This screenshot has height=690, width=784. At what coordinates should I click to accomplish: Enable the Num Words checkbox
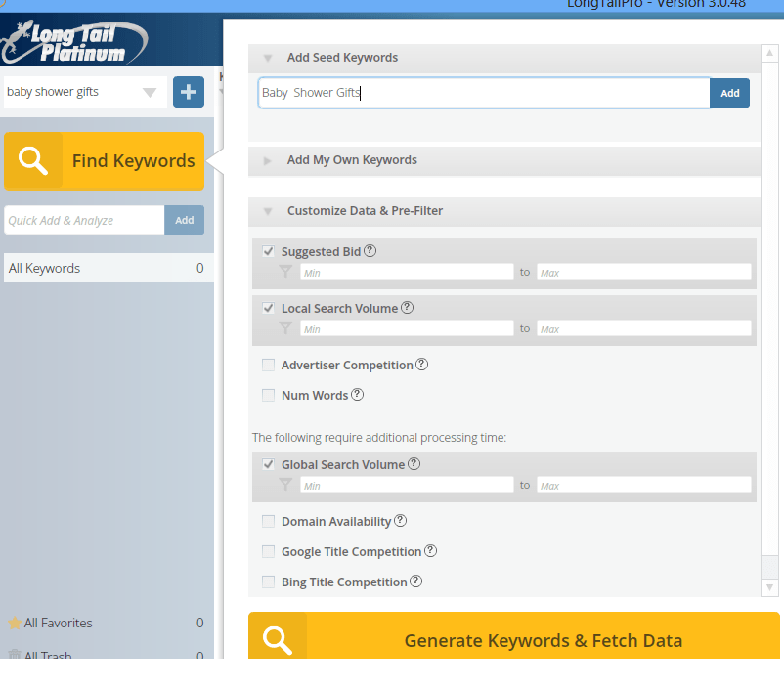269,395
